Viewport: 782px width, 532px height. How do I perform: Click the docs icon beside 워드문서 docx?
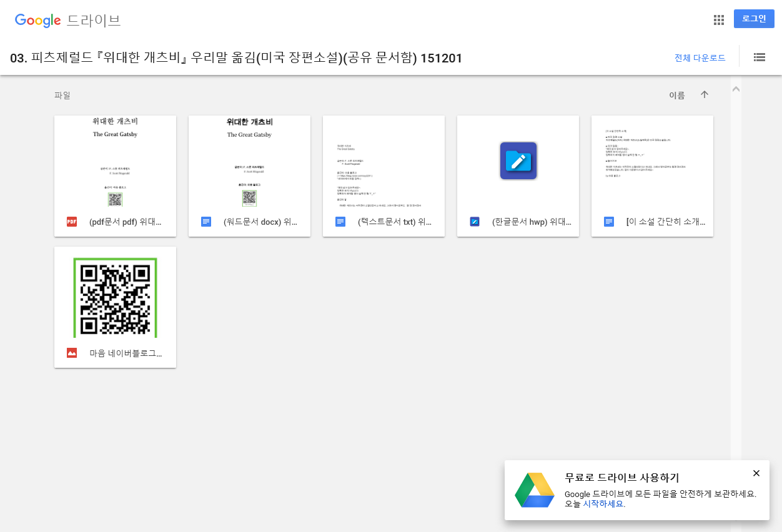point(206,222)
